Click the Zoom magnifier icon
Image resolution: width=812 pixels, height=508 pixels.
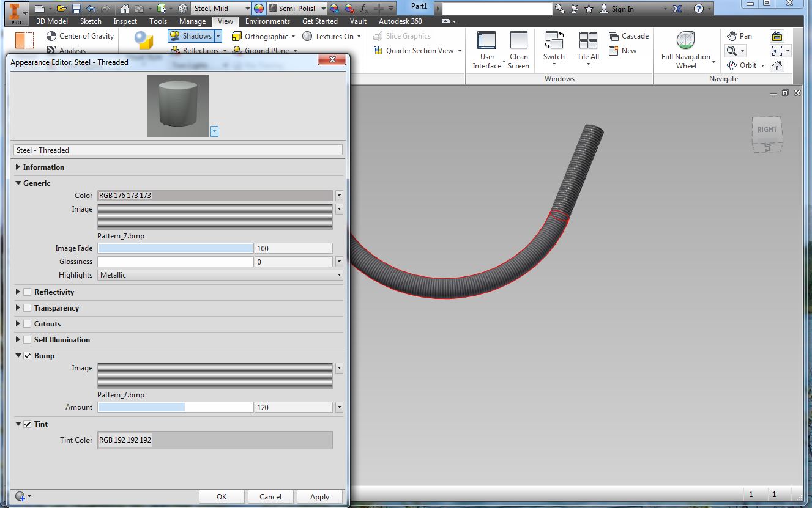pyautogui.click(x=732, y=51)
